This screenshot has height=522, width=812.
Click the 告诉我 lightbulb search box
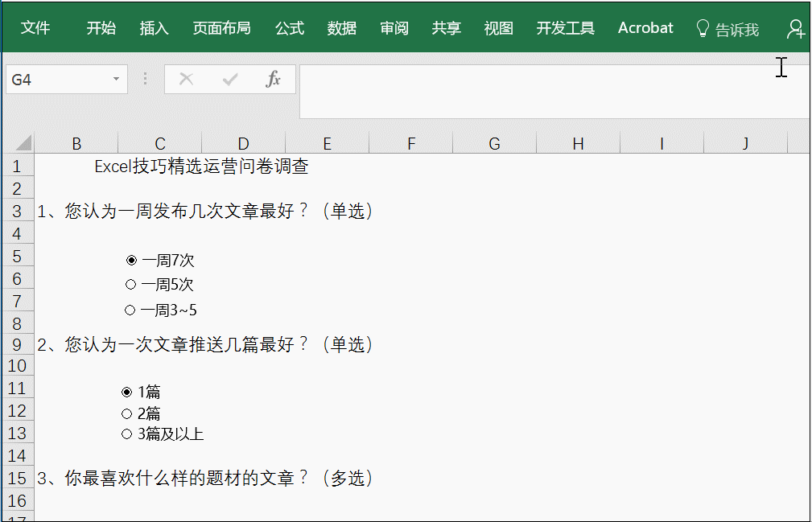(728, 29)
